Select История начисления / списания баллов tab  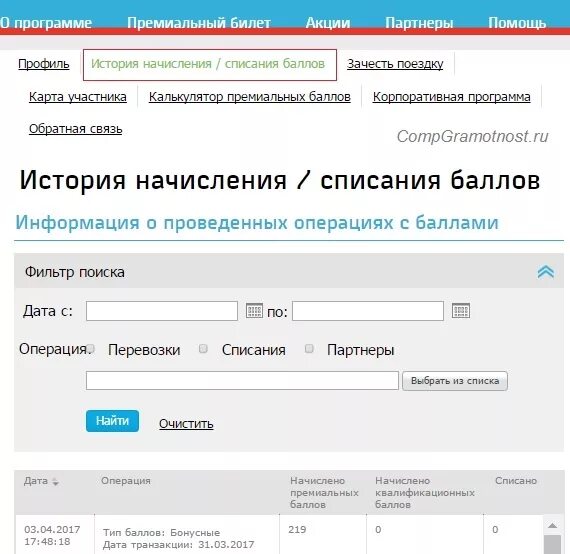pyautogui.click(x=210, y=64)
